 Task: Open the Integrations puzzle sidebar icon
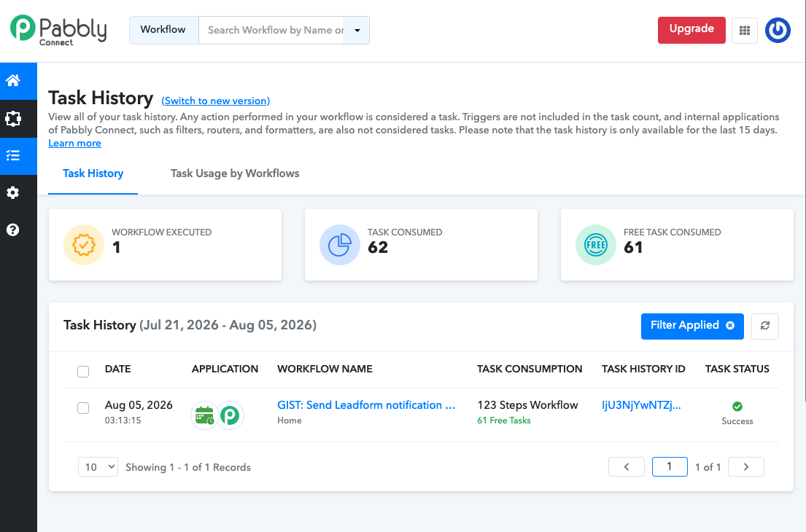click(x=13, y=119)
